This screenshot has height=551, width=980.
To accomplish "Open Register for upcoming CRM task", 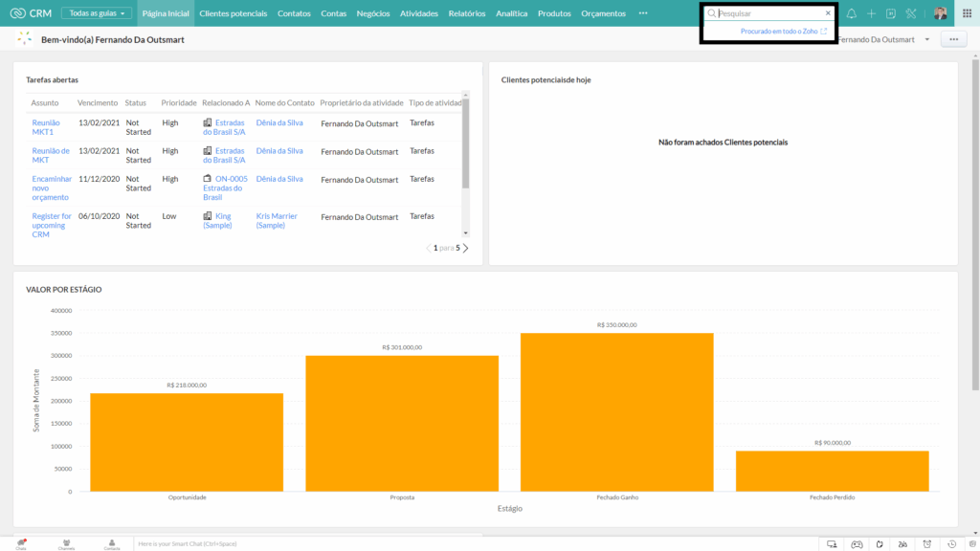I will [x=52, y=226].
